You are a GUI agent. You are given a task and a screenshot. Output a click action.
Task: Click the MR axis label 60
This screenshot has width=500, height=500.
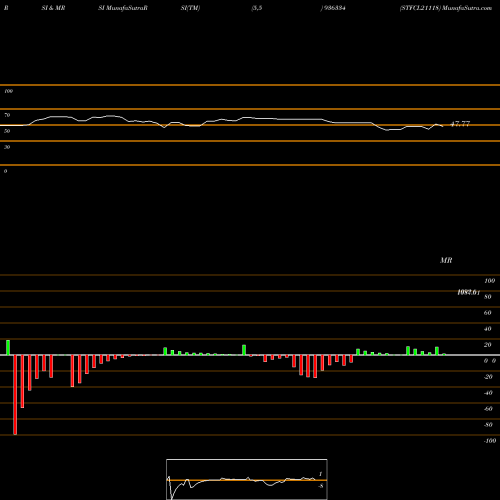pyautogui.click(x=488, y=313)
